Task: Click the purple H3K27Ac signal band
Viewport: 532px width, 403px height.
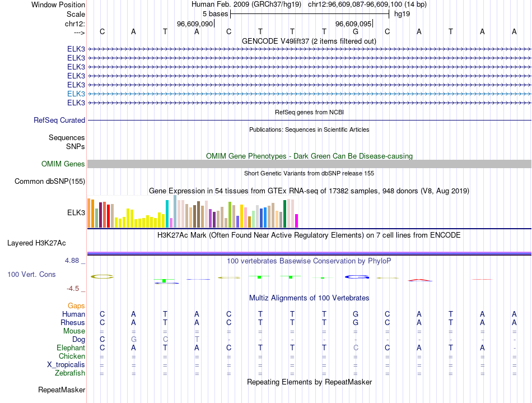Action: coord(309,253)
